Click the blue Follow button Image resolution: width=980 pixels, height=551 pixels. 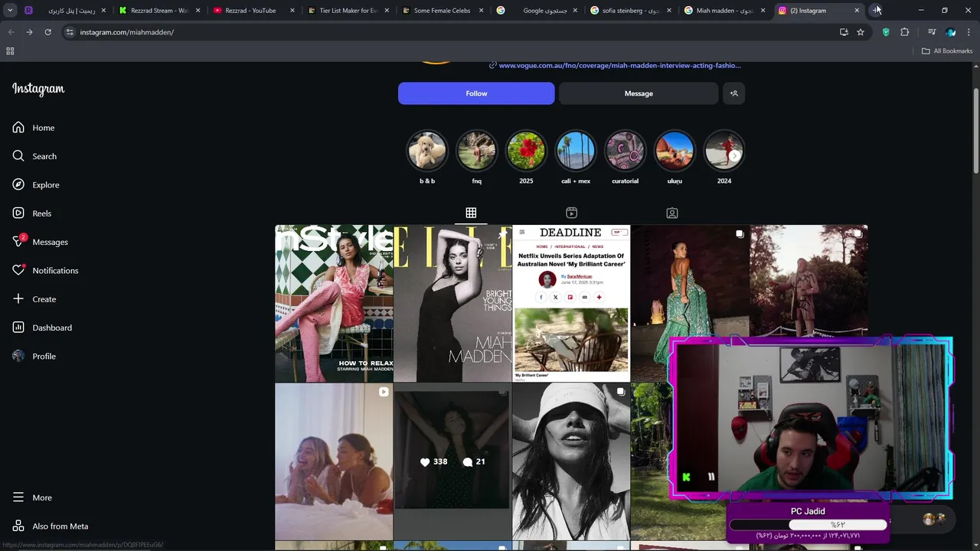point(476,93)
